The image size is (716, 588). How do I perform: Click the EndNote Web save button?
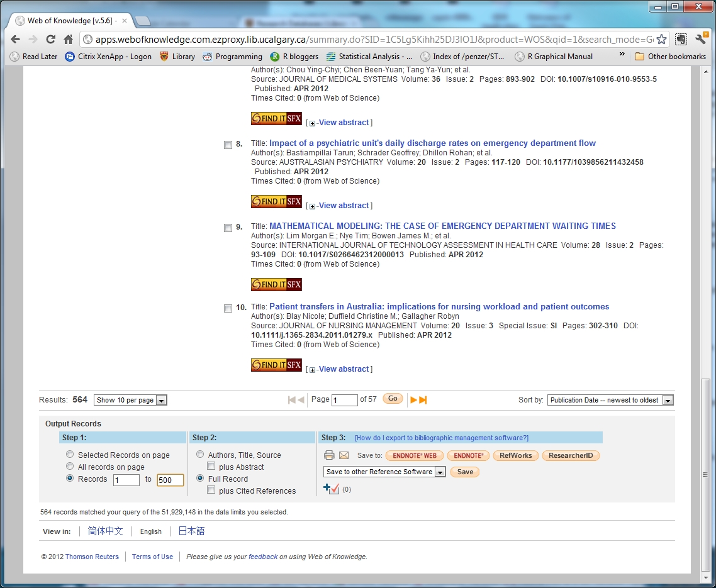click(x=414, y=455)
